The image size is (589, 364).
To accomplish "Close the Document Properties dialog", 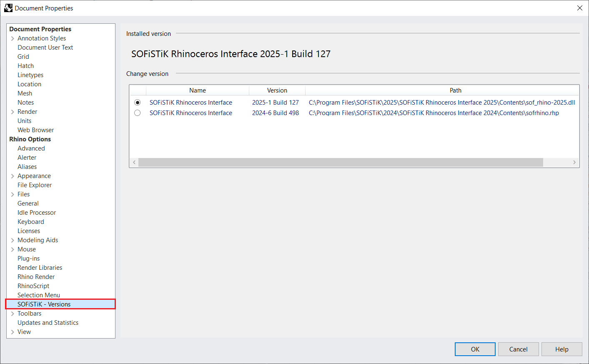I will [x=579, y=8].
